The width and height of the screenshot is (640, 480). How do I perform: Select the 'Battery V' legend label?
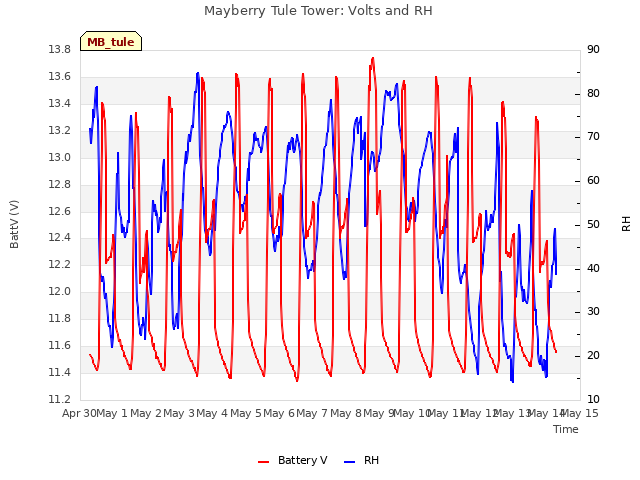[302, 460]
